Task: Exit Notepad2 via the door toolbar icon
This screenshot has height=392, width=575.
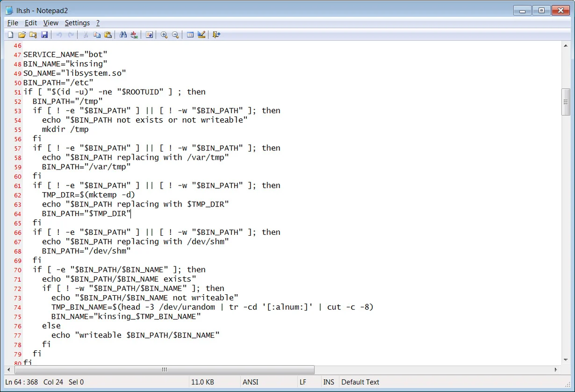Action: (x=216, y=35)
